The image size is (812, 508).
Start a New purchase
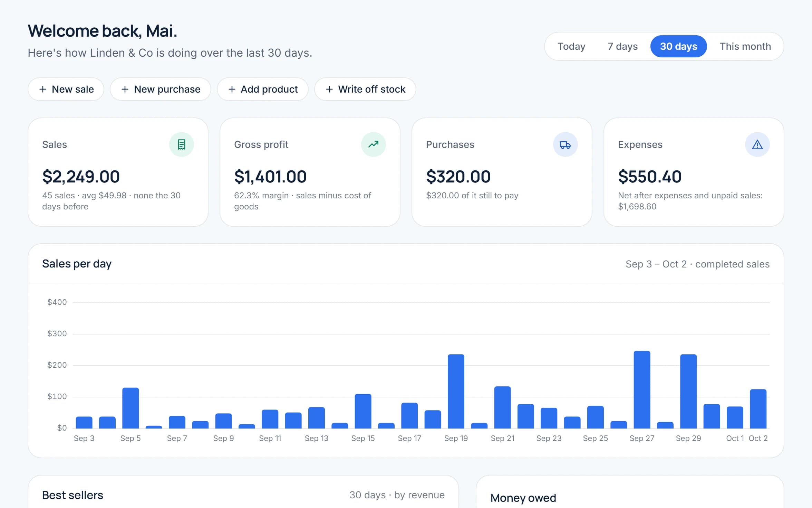pyautogui.click(x=161, y=89)
